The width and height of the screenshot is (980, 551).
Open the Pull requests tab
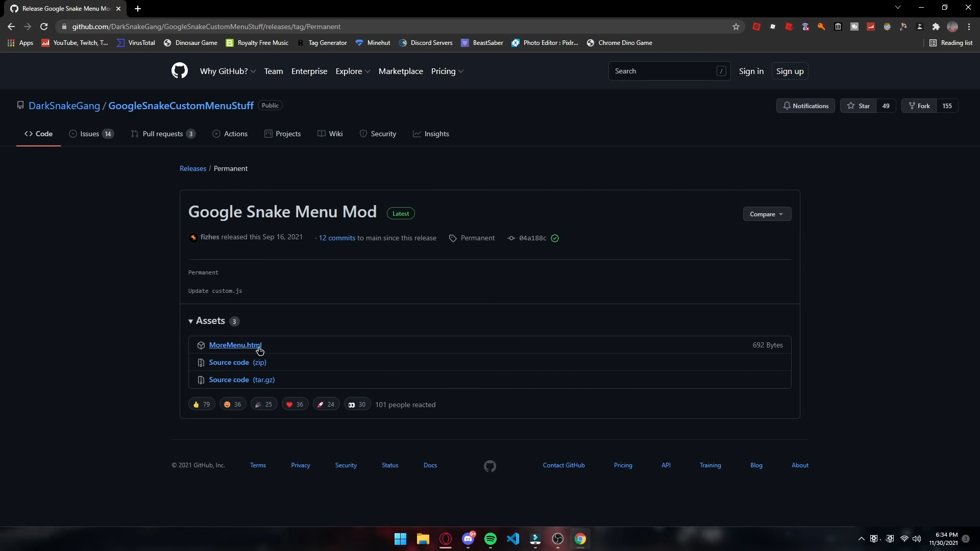coord(163,134)
